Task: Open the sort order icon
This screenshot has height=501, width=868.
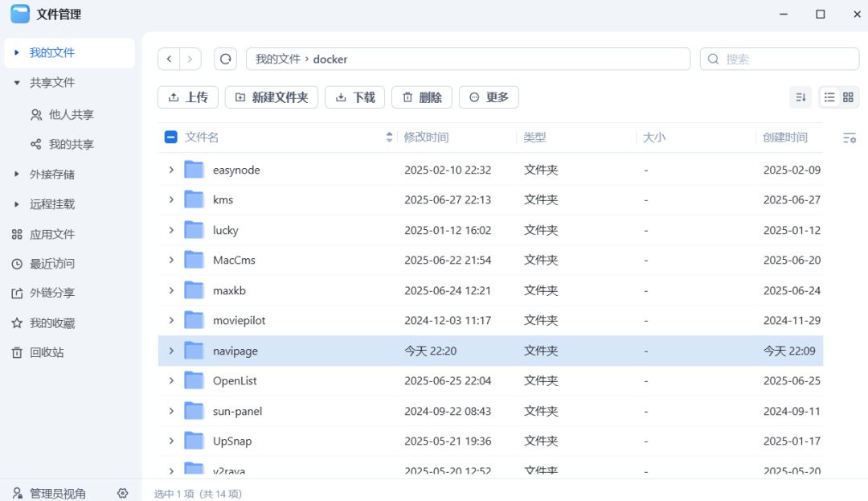Action: click(x=800, y=97)
